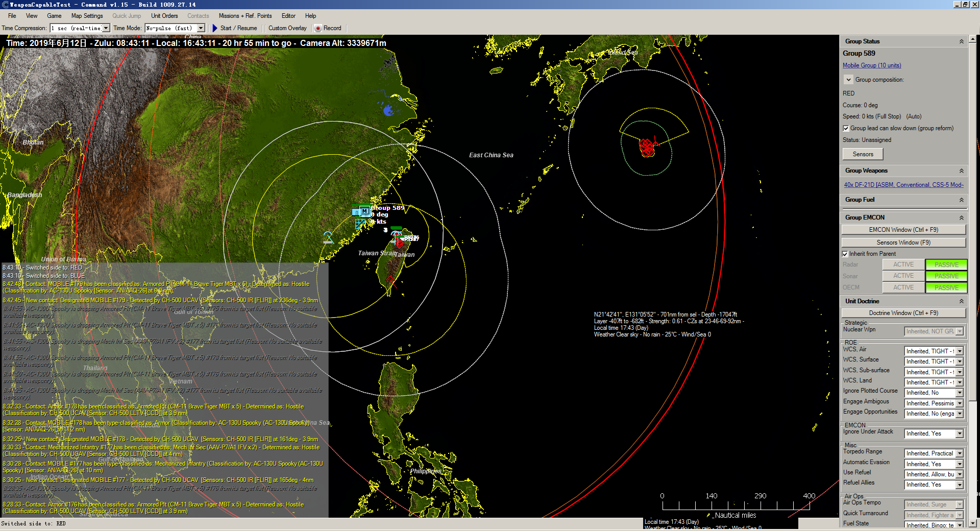Click the right panel scroll-down arrow
This screenshot has height=531, width=980.
(x=973, y=523)
